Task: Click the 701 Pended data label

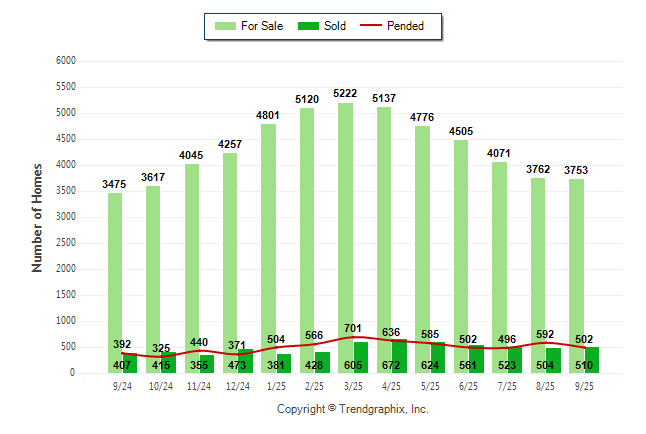Action: [353, 328]
